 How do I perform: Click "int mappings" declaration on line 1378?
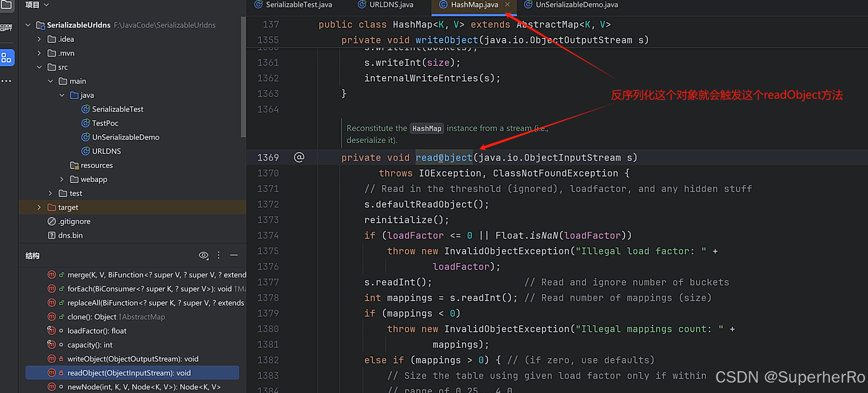[x=398, y=297]
